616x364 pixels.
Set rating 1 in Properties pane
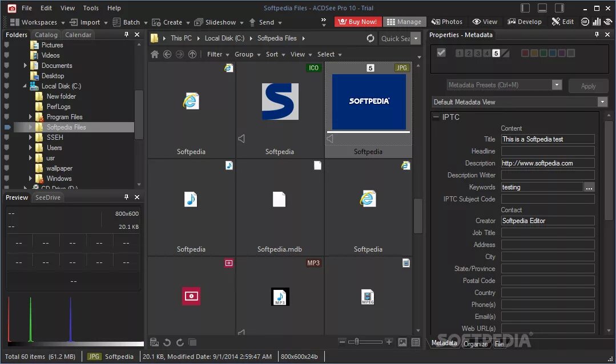[x=459, y=53]
